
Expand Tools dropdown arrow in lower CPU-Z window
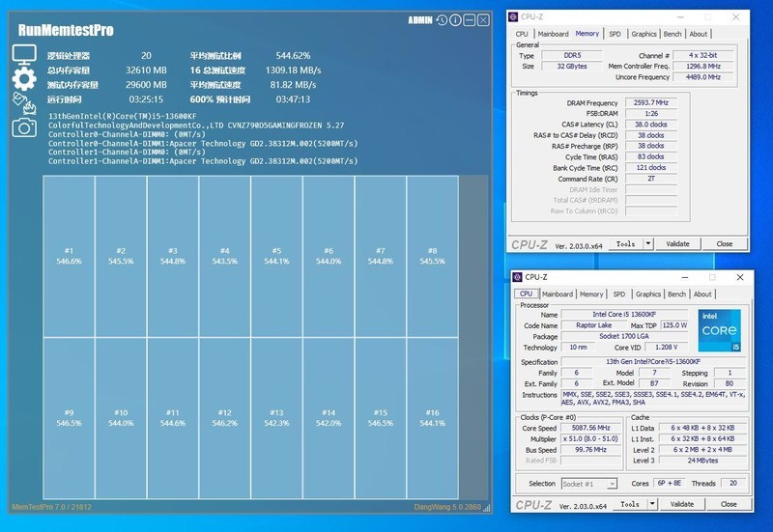(x=652, y=504)
